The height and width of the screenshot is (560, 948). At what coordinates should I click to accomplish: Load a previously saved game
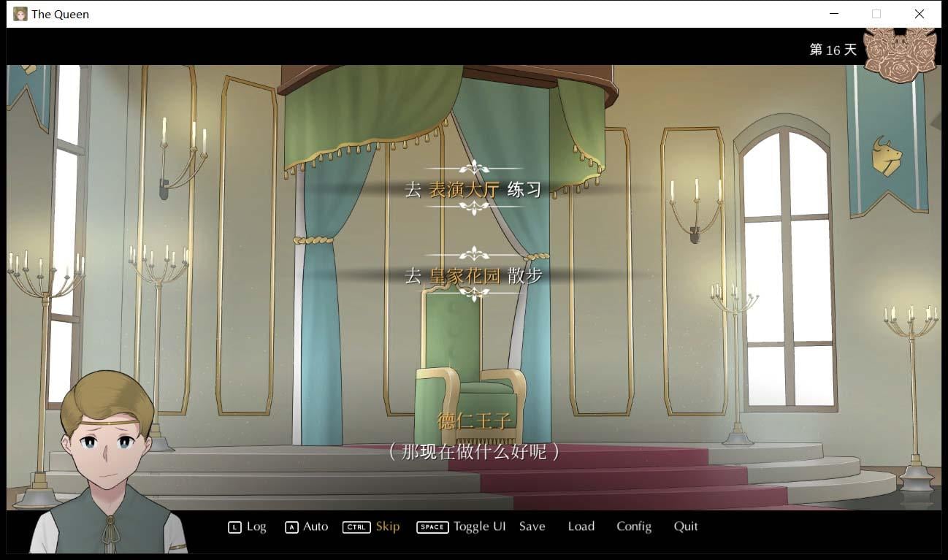point(581,526)
